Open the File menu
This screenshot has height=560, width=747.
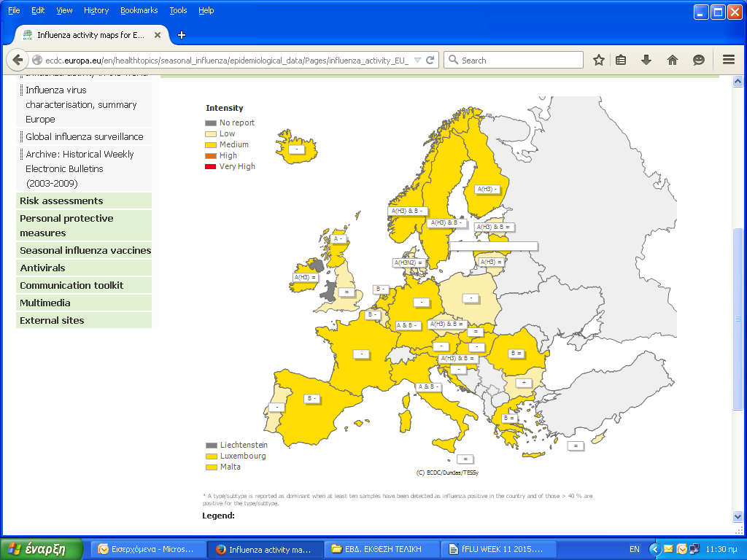coord(14,10)
